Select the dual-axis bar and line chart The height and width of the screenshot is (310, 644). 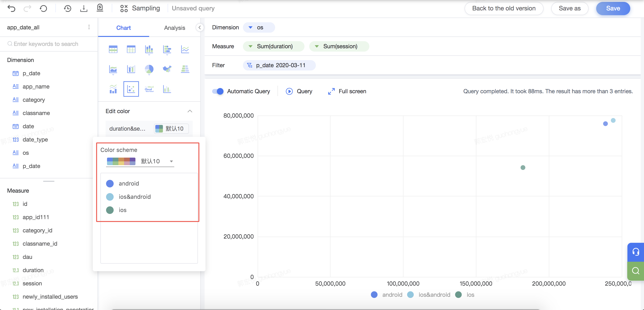pos(131,69)
